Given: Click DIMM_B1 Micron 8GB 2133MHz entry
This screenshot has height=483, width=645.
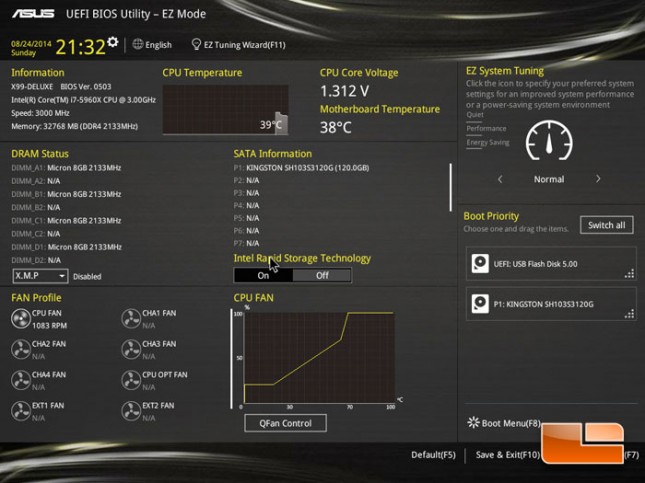Looking at the screenshot, I should (x=66, y=194).
